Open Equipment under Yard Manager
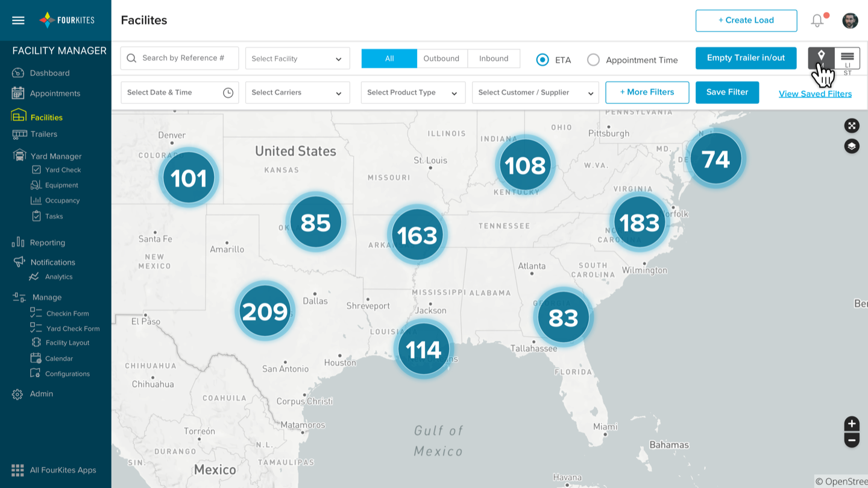 click(61, 185)
